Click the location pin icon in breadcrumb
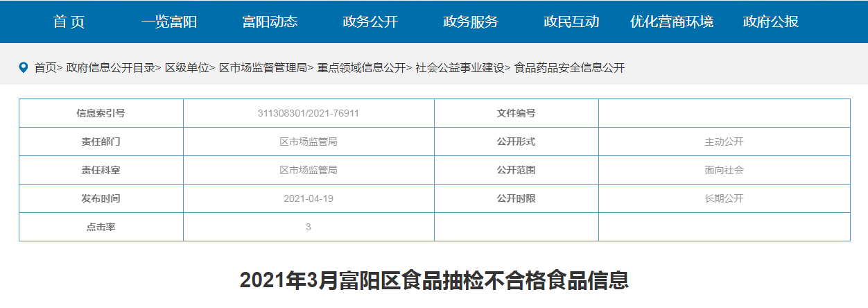This screenshot has height=308, width=868. click(24, 67)
